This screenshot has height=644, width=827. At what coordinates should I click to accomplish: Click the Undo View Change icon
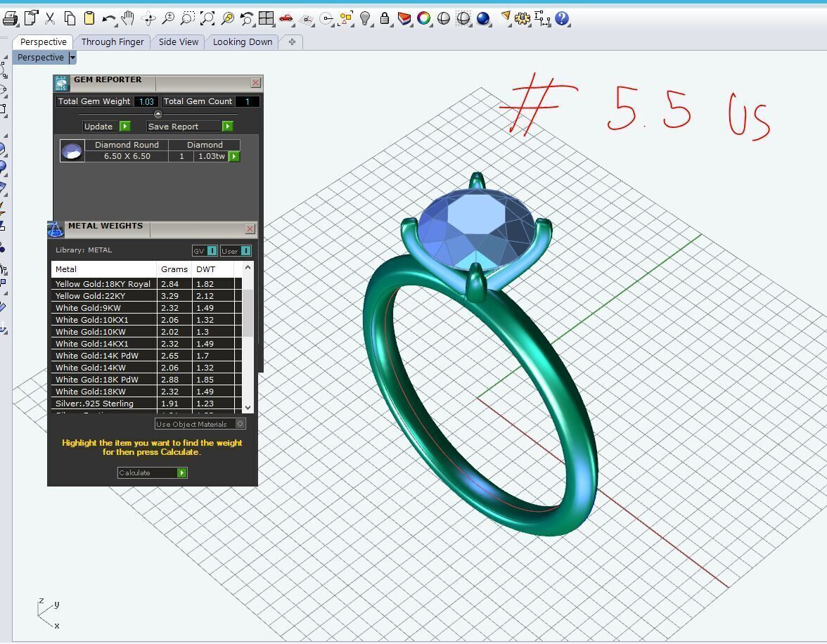pyautogui.click(x=246, y=19)
